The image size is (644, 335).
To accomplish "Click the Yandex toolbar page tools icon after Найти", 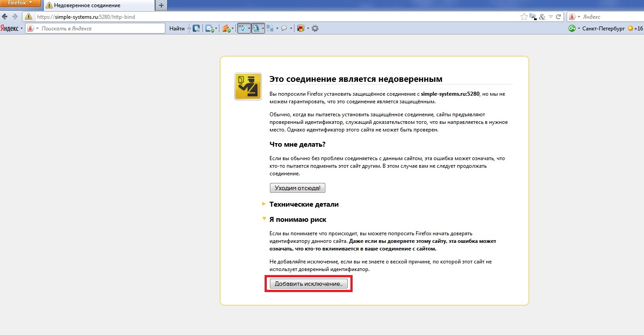I will (x=196, y=28).
